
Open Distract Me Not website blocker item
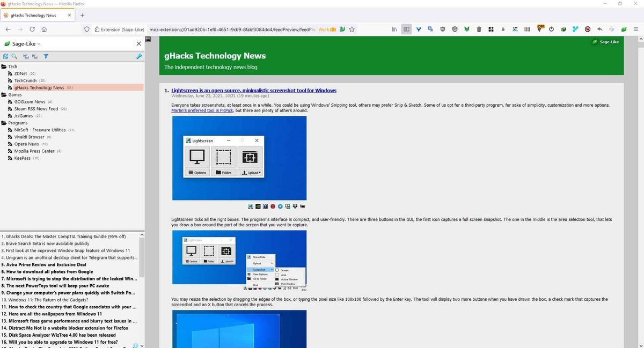[x=65, y=328]
